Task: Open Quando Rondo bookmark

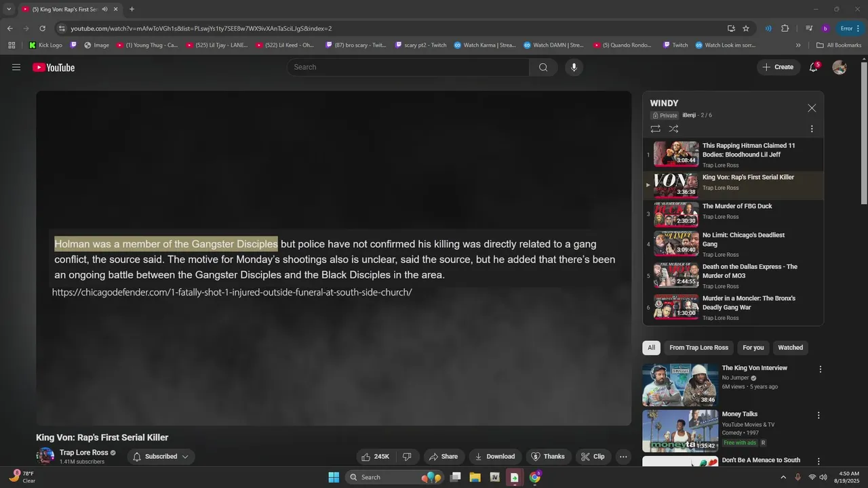Action: 622,45
